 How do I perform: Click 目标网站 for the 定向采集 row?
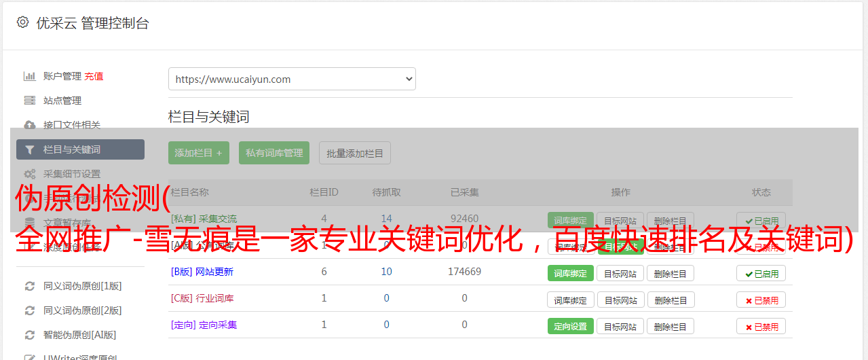click(620, 326)
